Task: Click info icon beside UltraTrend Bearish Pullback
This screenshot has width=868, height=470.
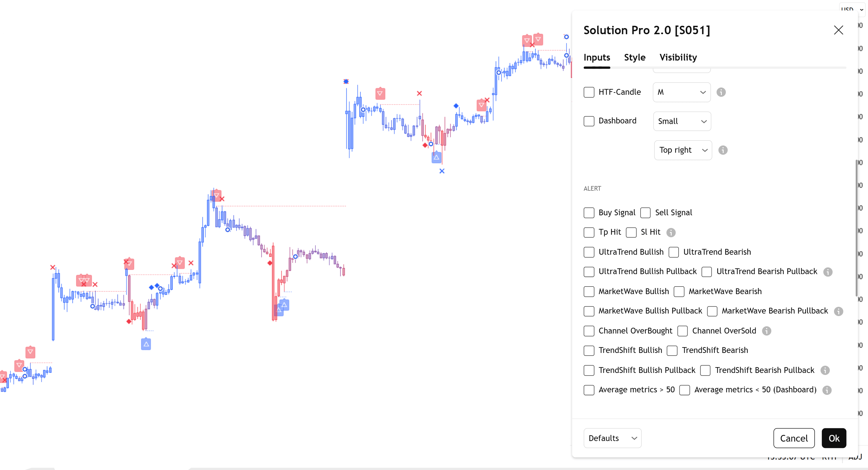Action: [x=828, y=272]
